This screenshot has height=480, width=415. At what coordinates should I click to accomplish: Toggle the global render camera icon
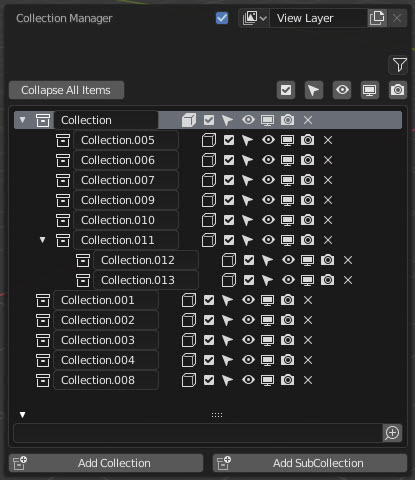click(398, 90)
